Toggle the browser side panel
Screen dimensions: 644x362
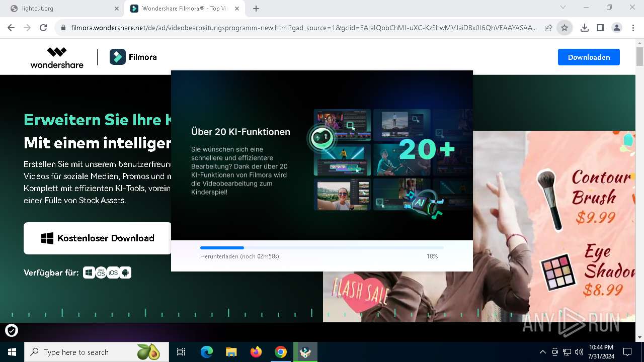[x=600, y=28]
